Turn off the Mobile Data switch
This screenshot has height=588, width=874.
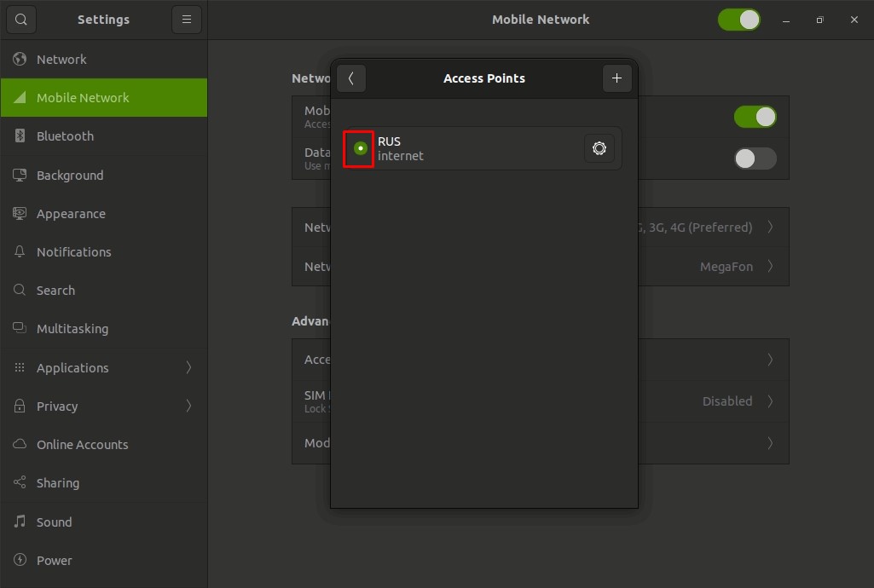pyautogui.click(x=755, y=118)
